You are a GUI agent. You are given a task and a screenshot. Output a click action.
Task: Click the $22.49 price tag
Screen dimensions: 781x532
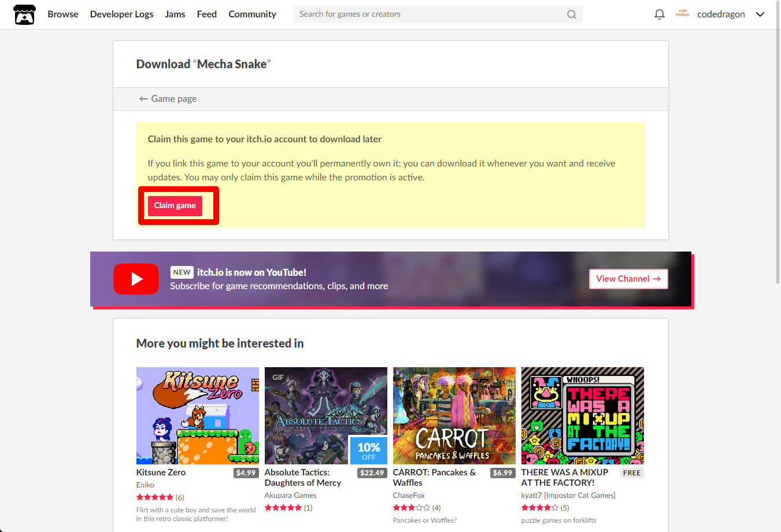pyautogui.click(x=372, y=473)
